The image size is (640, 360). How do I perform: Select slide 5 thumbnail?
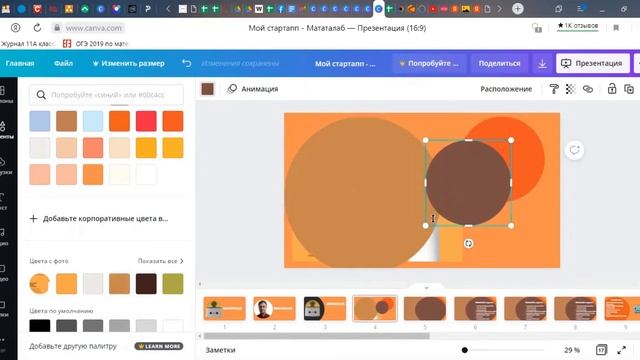coord(425,309)
